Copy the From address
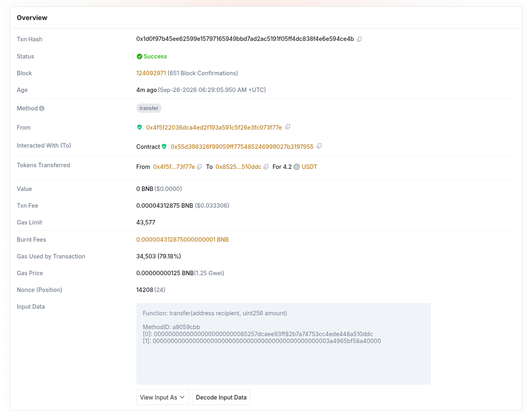The height and width of the screenshot is (413, 532). click(x=288, y=127)
